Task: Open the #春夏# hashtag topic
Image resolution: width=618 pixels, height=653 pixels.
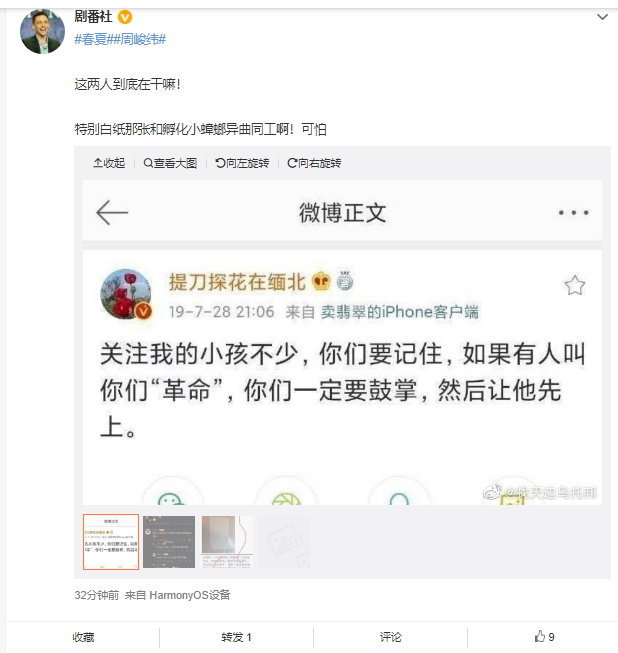Action: (x=93, y=39)
